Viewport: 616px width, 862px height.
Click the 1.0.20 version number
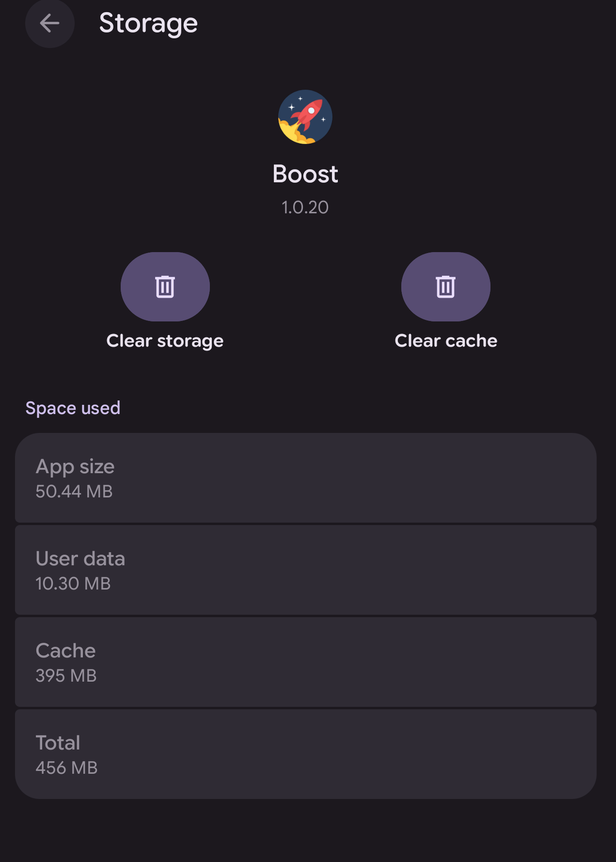305,208
